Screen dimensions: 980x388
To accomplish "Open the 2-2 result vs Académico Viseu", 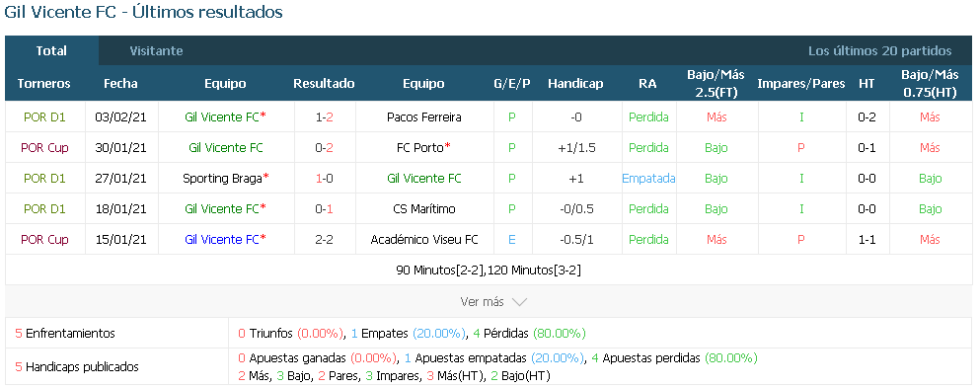I will point(324,239).
